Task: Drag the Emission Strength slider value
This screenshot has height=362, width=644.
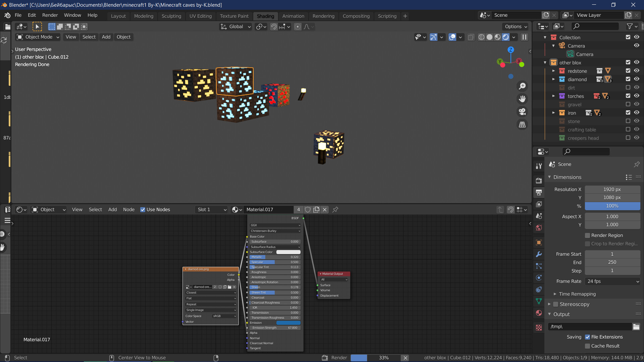Action: [x=274, y=327]
